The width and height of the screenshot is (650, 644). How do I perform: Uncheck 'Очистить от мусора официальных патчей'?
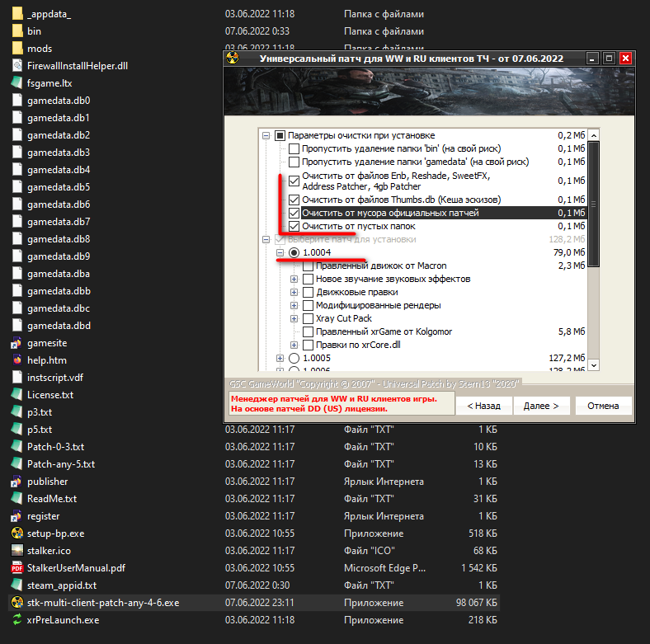pyautogui.click(x=294, y=213)
